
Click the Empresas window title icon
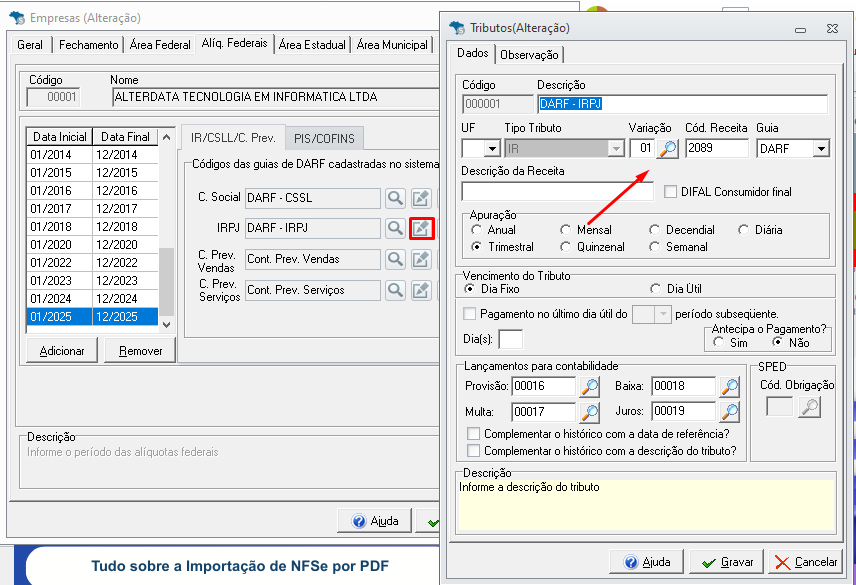[17, 18]
